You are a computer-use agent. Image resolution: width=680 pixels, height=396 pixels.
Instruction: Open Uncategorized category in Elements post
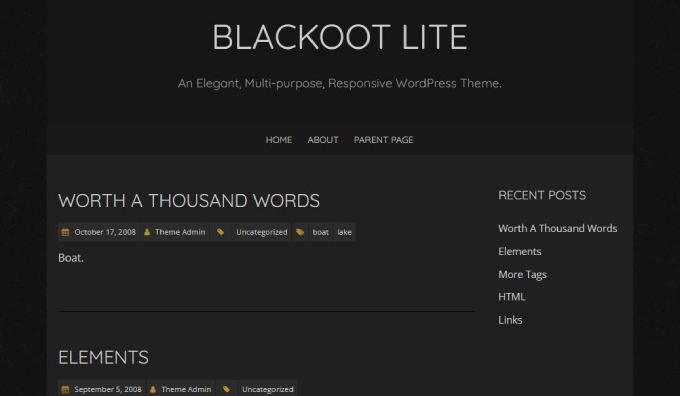tap(268, 389)
